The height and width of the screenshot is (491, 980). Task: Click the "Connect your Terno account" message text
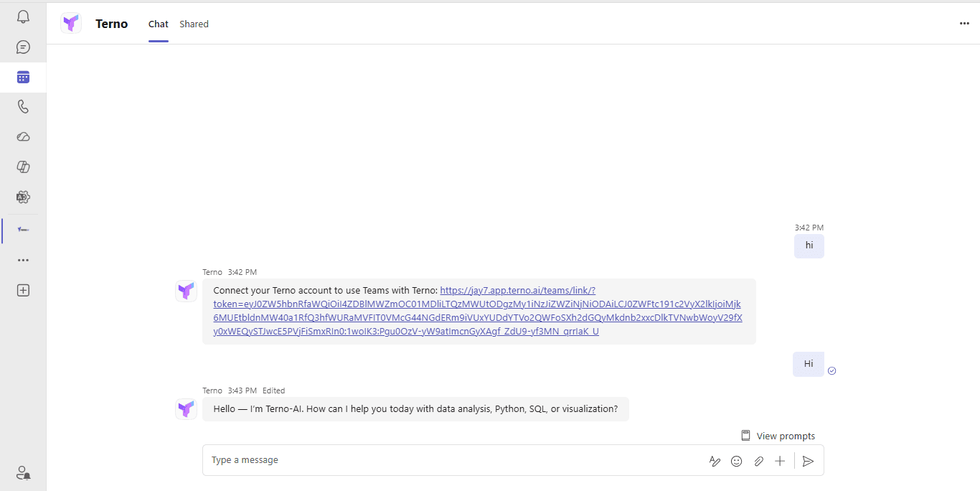[325, 291]
